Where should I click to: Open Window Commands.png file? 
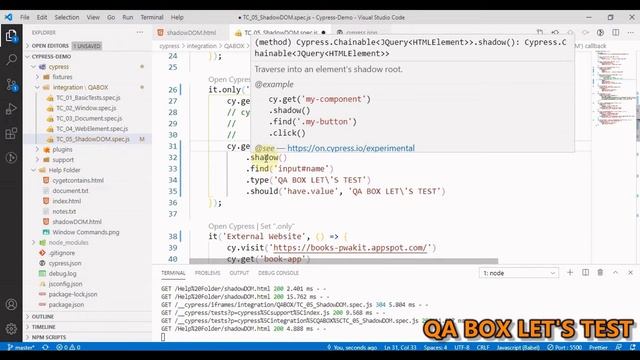click(86, 232)
